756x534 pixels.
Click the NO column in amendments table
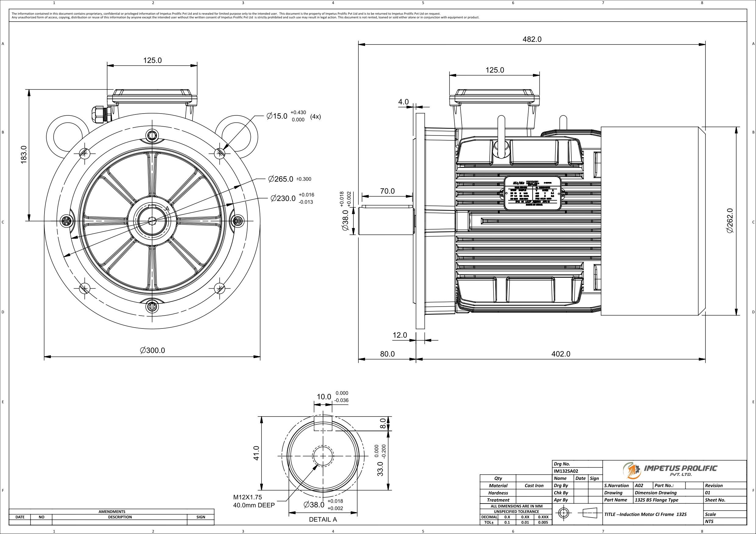41,517
